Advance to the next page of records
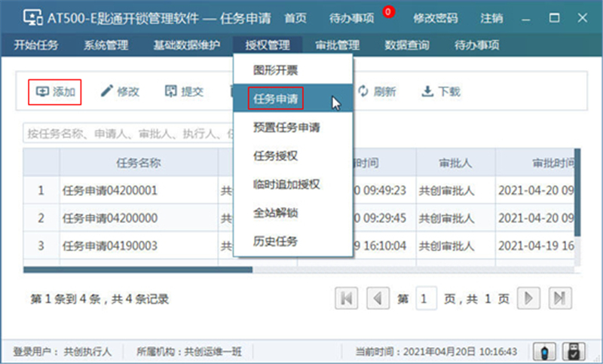 coord(530,298)
